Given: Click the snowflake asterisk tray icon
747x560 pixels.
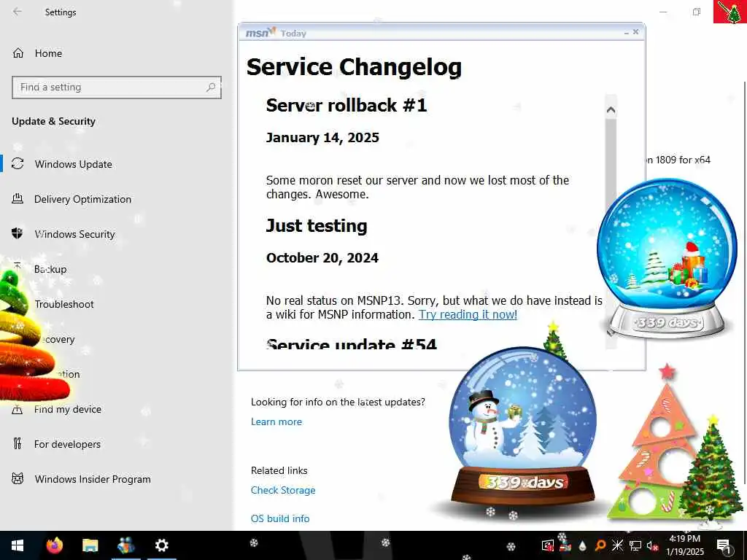Looking at the screenshot, I should tap(617, 545).
